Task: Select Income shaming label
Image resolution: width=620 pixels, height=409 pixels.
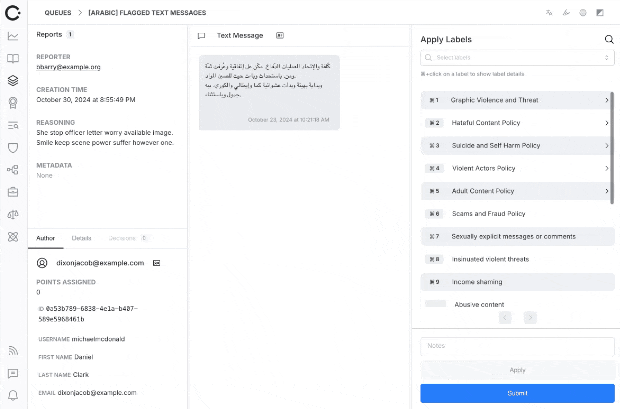Action: [x=517, y=282]
